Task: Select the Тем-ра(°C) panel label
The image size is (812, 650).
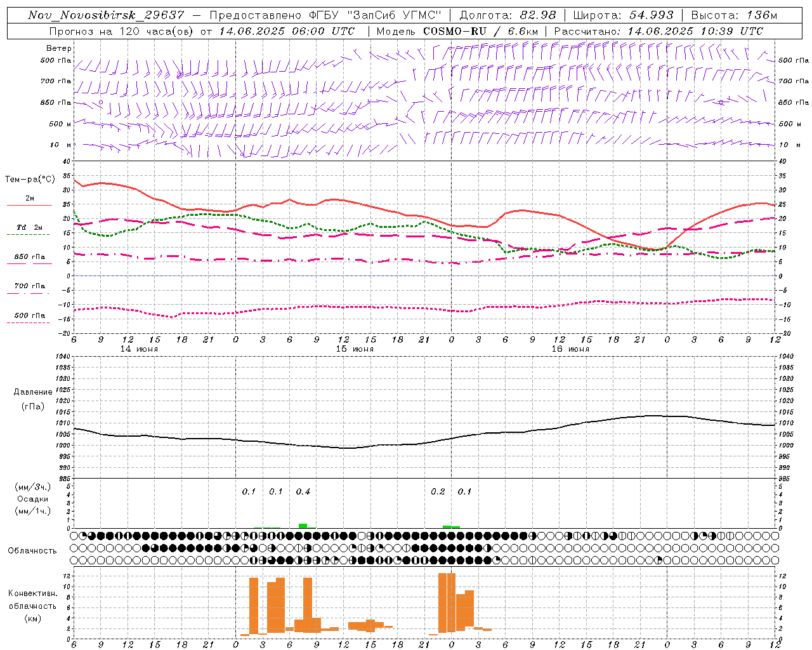Action: [30, 180]
